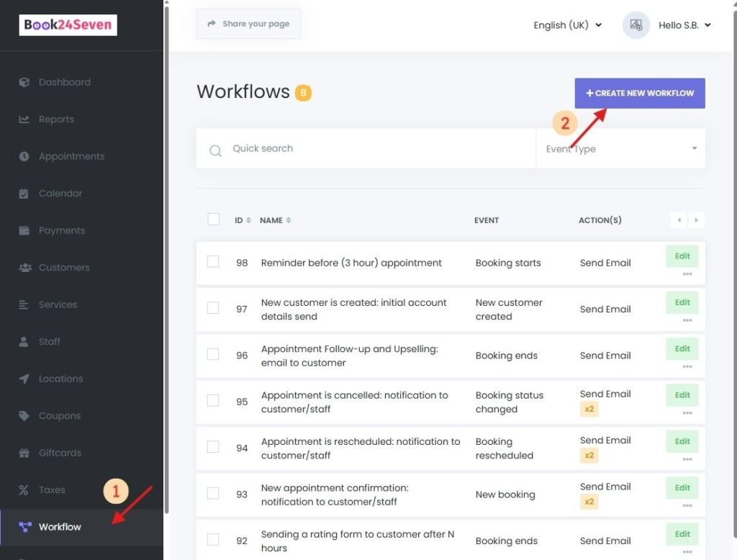Viewport: 737px width, 560px height.
Task: Edit the workflow with ID 97
Action: (682, 302)
